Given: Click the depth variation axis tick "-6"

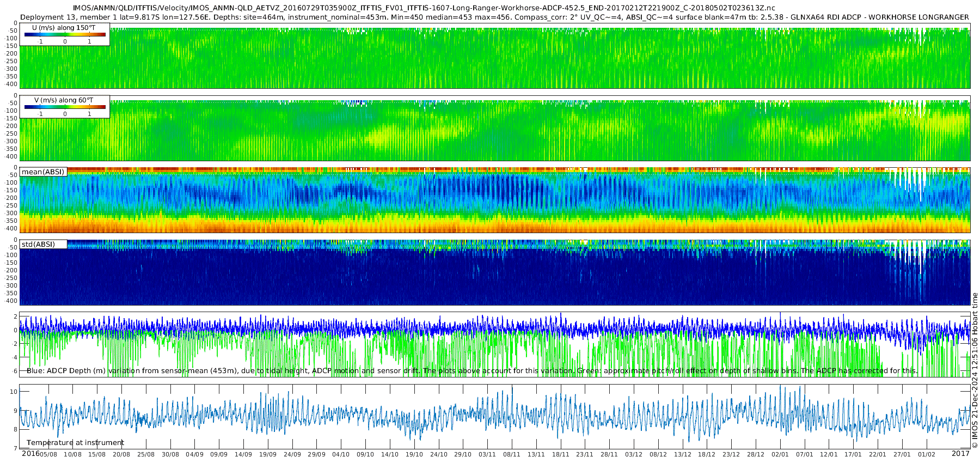Looking at the screenshot, I should [x=14, y=371].
